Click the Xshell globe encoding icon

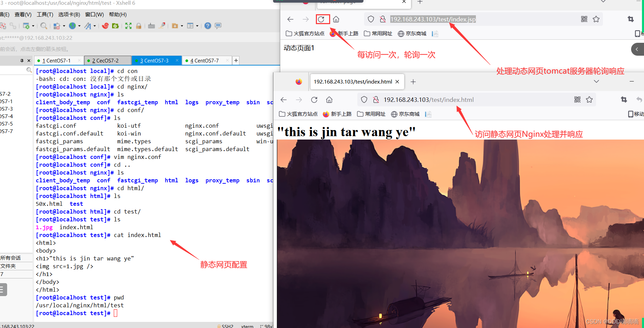[72, 26]
